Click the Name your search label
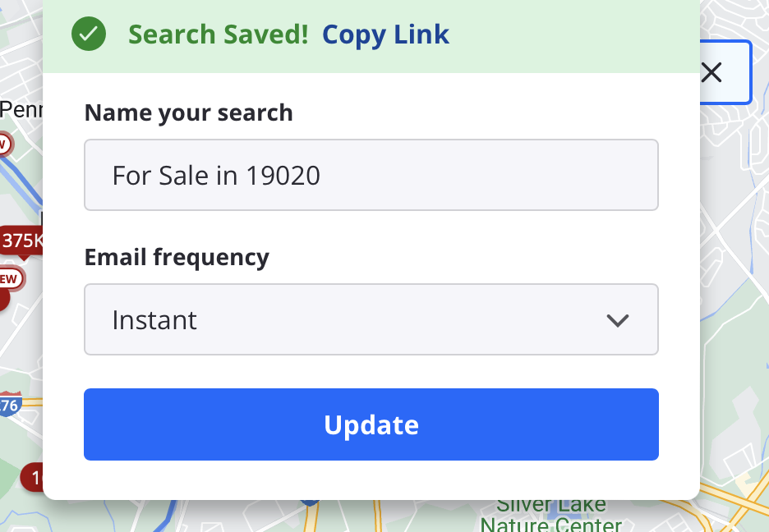The image size is (769, 532). 189,112
